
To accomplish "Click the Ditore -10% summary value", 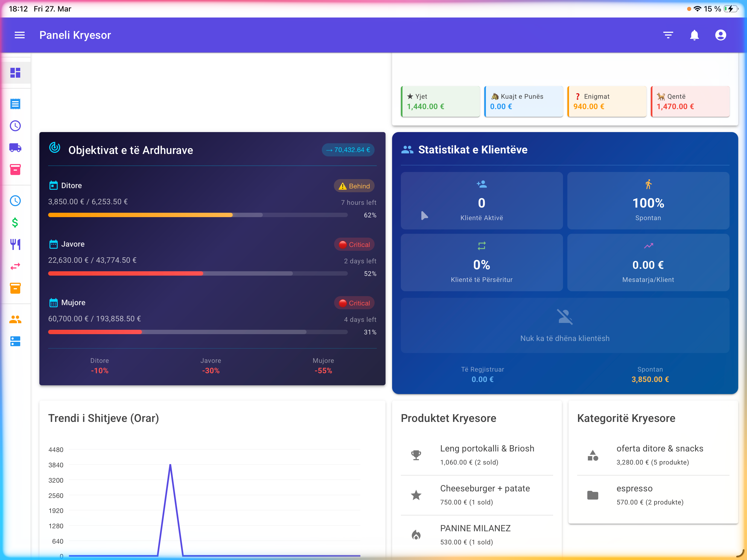I will [x=100, y=371].
